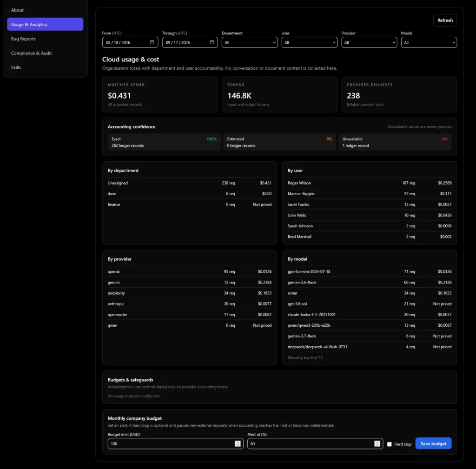Select the Exact 262 ledger records tile

(x=164, y=142)
